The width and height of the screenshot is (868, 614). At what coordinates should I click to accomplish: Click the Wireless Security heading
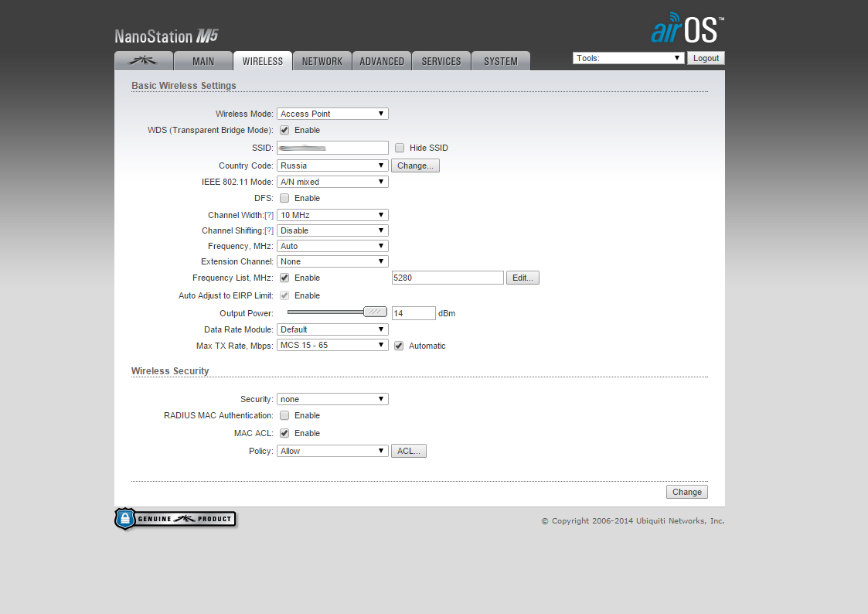(170, 371)
